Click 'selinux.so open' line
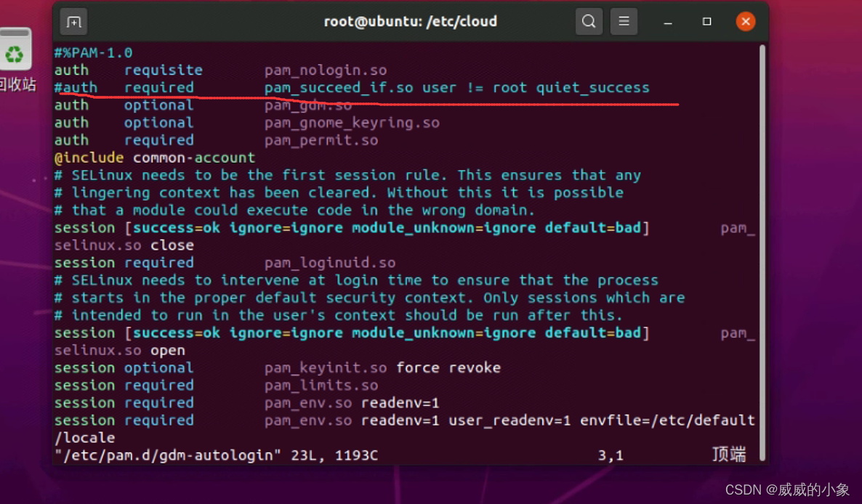The width and height of the screenshot is (862, 504). [x=119, y=350]
